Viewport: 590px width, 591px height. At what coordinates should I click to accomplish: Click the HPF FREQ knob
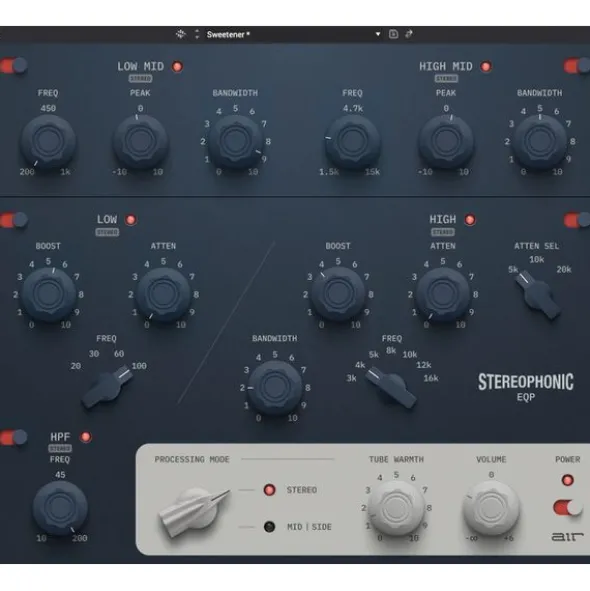click(60, 507)
